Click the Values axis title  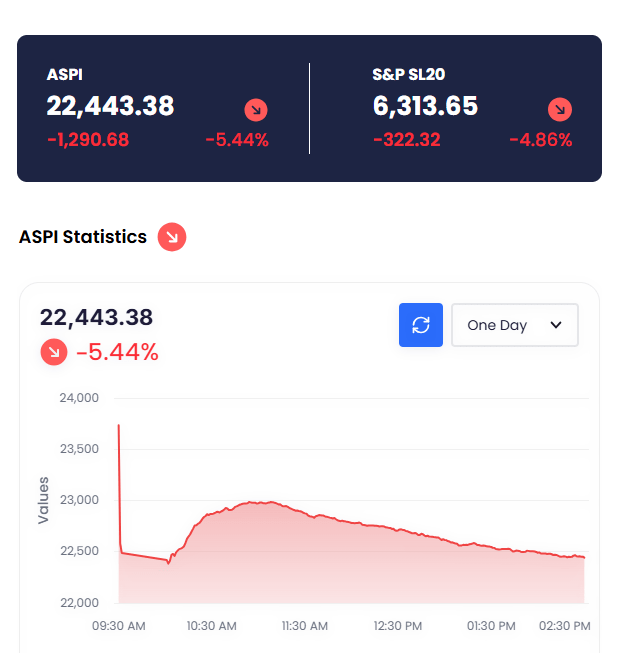pos(43,500)
